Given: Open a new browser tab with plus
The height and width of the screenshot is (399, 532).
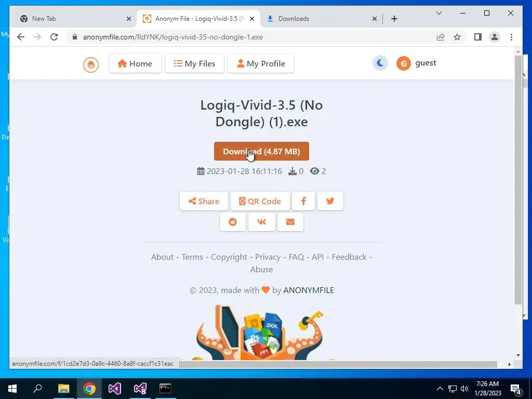Looking at the screenshot, I should pyautogui.click(x=394, y=19).
